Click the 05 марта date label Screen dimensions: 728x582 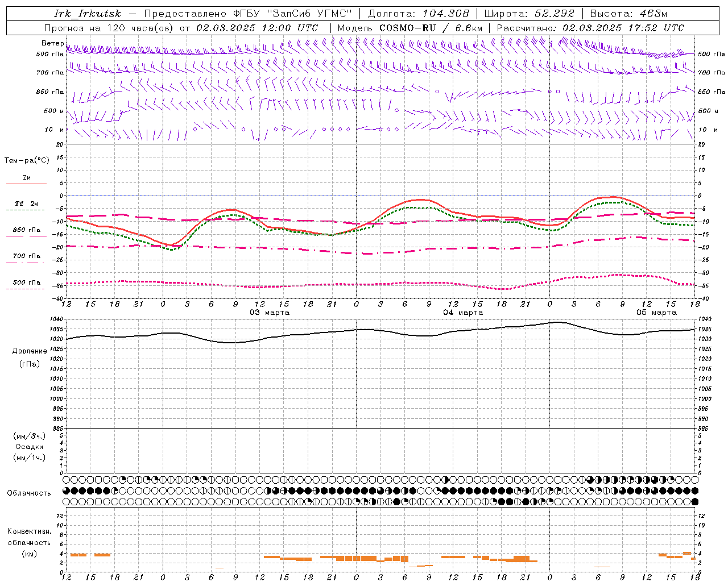point(656,313)
